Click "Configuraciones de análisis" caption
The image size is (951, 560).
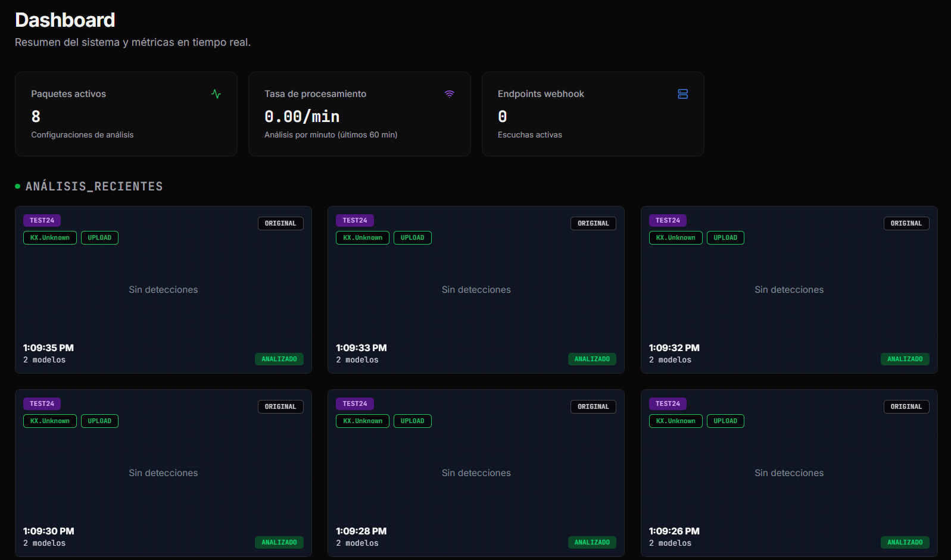point(82,135)
